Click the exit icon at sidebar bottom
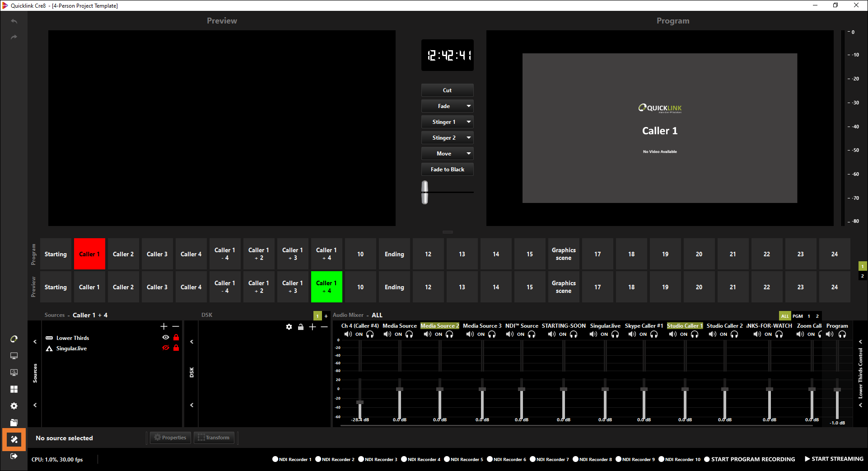 coord(14,456)
